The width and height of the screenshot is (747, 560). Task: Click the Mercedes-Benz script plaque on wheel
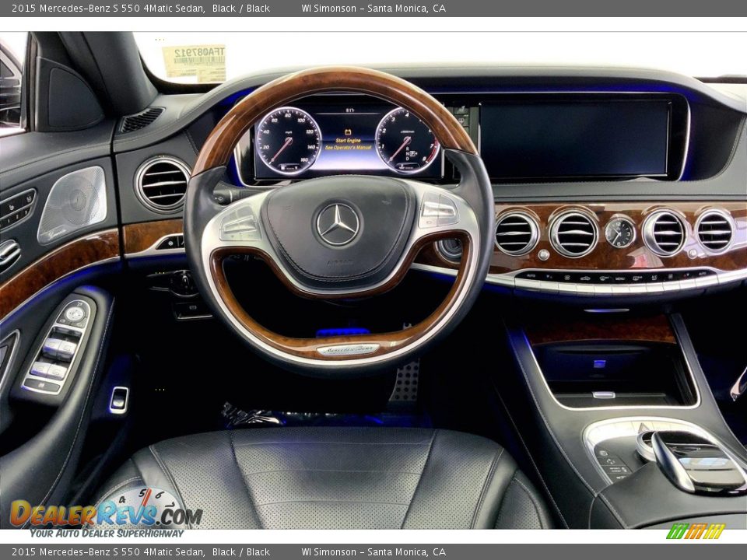[349, 349]
